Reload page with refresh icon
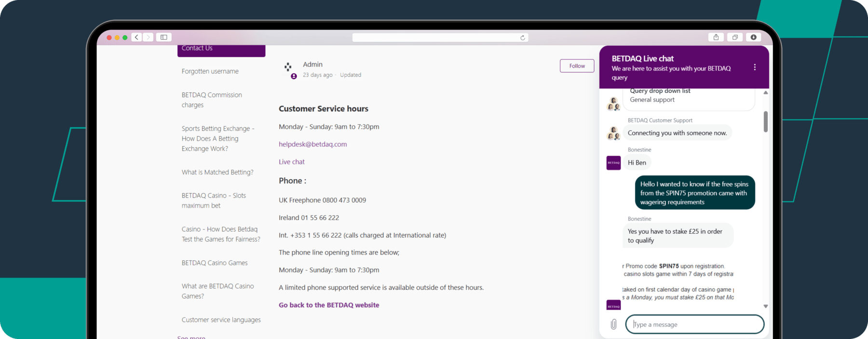Screen dimensions: 868x339 click(523, 38)
